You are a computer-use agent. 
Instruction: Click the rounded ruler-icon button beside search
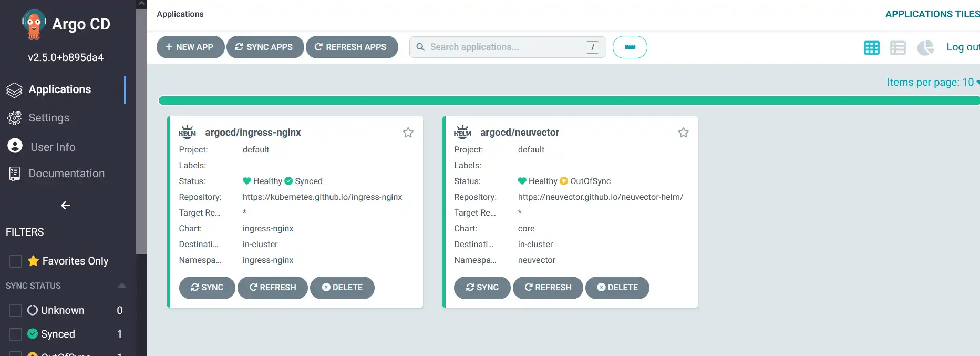point(630,47)
